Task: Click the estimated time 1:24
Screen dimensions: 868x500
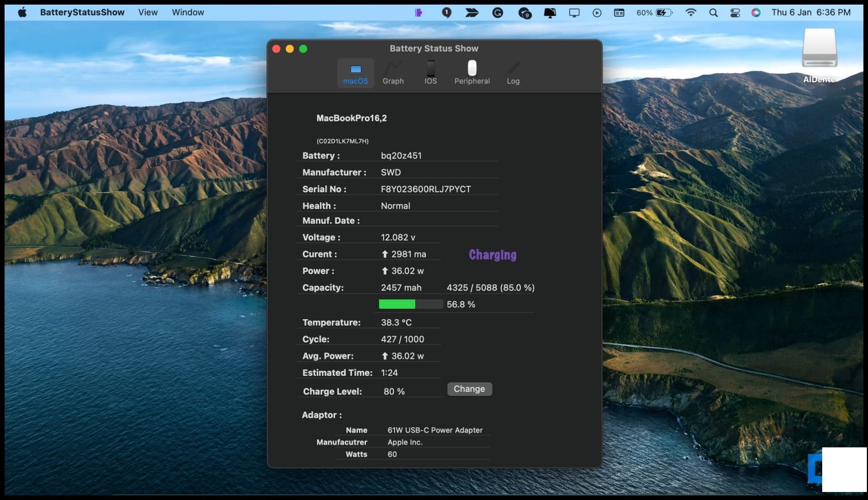Action: [x=389, y=373]
